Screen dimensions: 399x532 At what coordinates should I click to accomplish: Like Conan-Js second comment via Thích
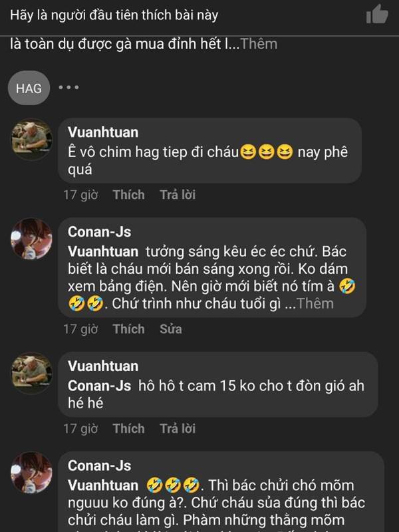point(128,329)
